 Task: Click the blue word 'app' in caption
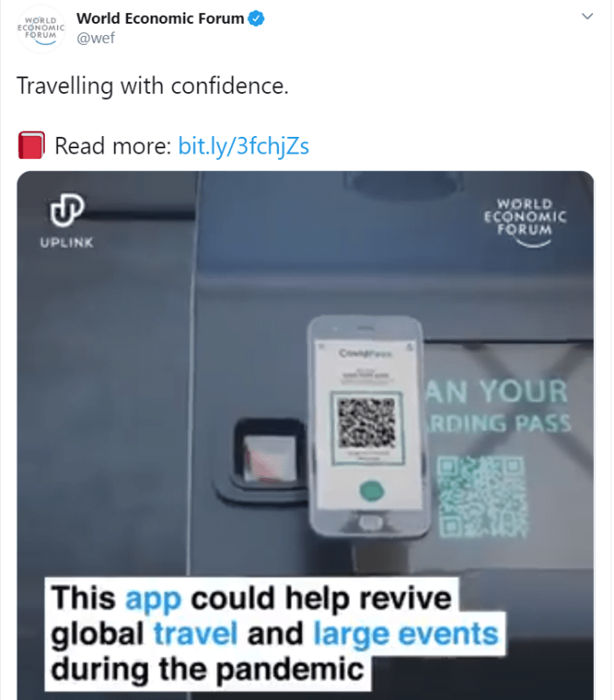153,598
